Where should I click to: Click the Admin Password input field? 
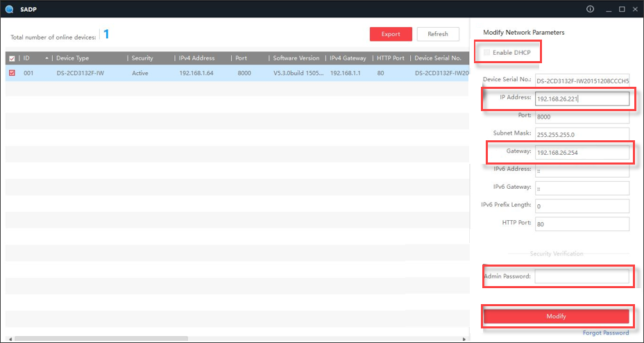tap(582, 276)
